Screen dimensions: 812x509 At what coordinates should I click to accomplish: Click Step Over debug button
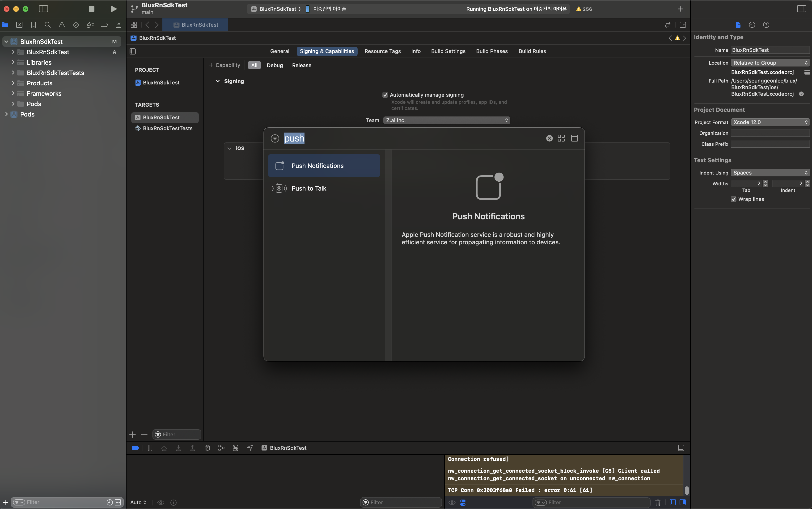click(164, 448)
